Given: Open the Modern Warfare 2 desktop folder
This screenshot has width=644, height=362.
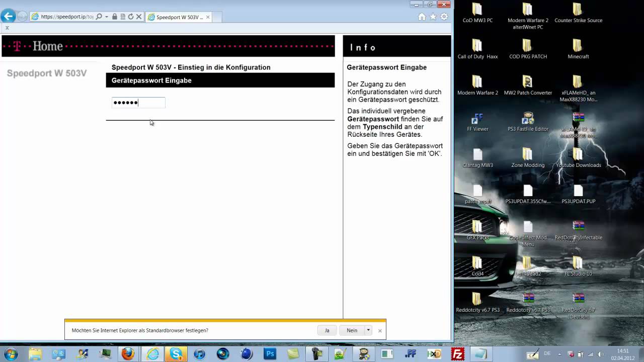Looking at the screenshot, I should (x=477, y=85).
